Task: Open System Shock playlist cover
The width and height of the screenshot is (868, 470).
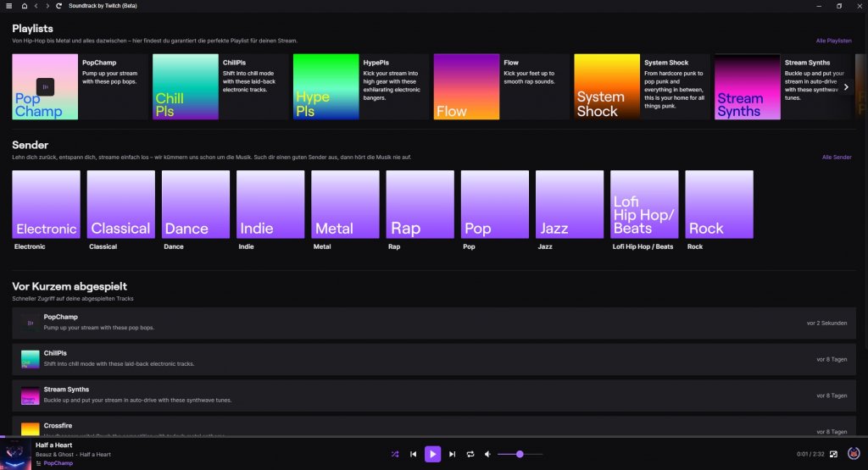Action: click(x=607, y=87)
